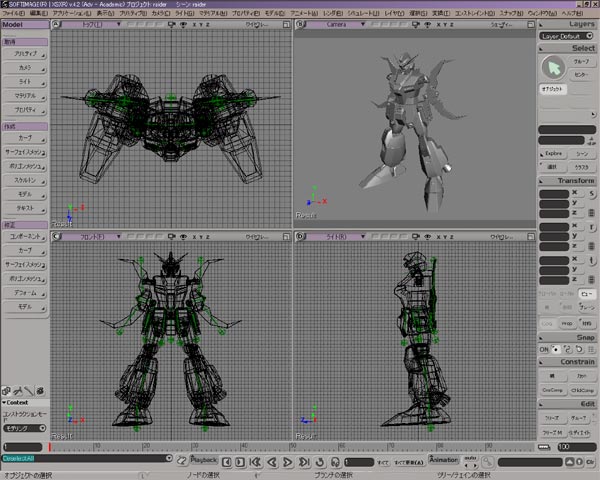Play animation backward
600x480 pixels.
pos(272,462)
